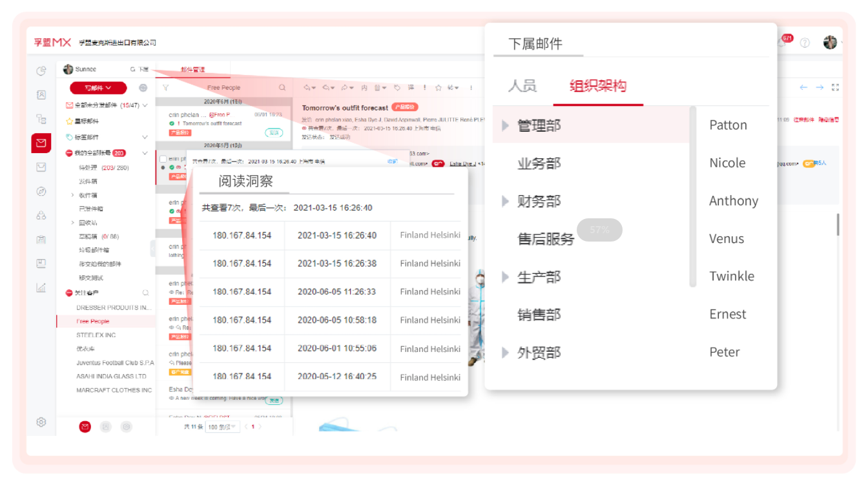This screenshot has height=487, width=868.
Task: Expand the 管理部 department tree node
Action: pos(506,125)
